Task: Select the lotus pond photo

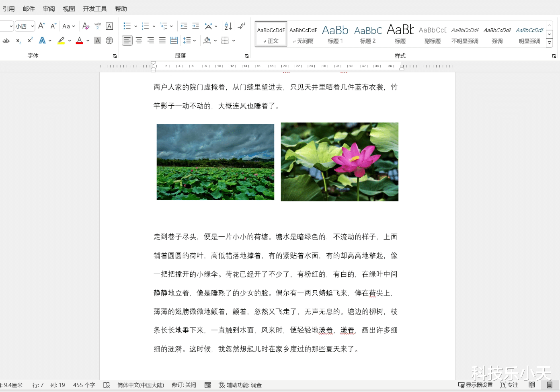Action: pyautogui.click(x=215, y=162)
